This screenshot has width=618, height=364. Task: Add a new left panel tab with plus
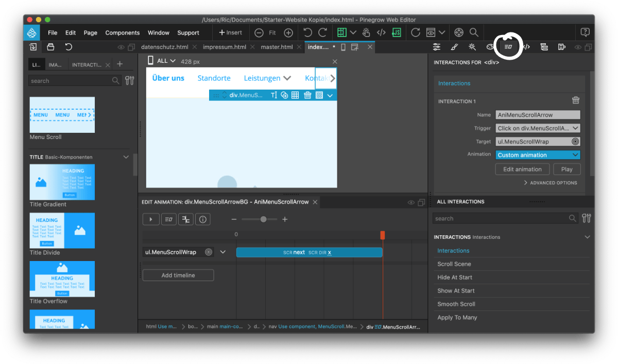click(x=120, y=64)
